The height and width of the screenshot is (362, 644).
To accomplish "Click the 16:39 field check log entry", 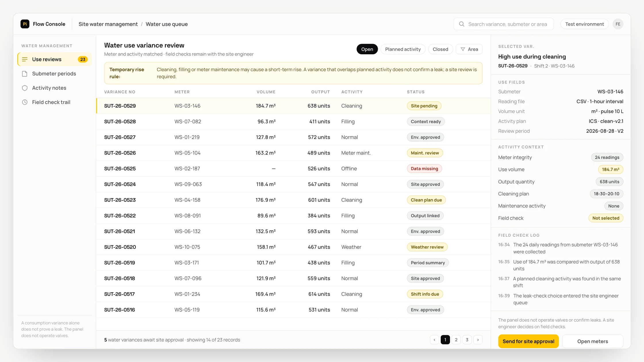I will 561,299.
